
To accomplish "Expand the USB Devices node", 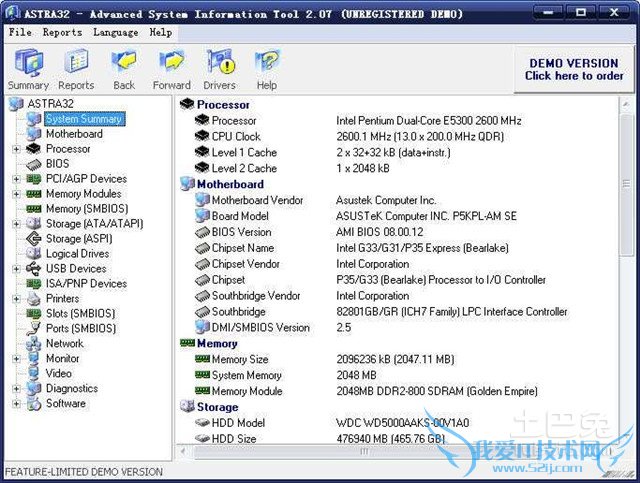I will [16, 269].
